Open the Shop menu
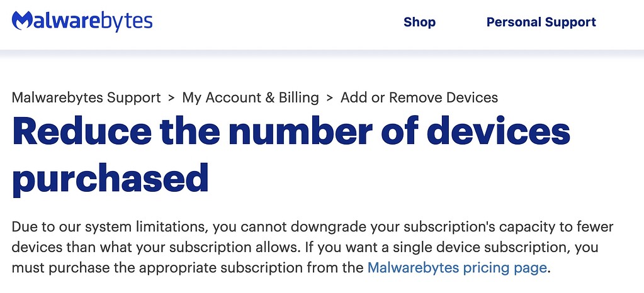644x293 pixels. tap(419, 22)
